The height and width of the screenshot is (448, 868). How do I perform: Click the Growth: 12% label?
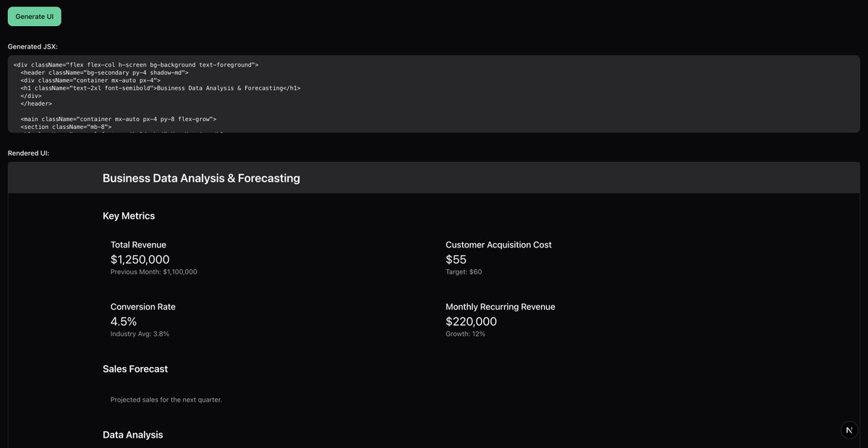point(464,333)
